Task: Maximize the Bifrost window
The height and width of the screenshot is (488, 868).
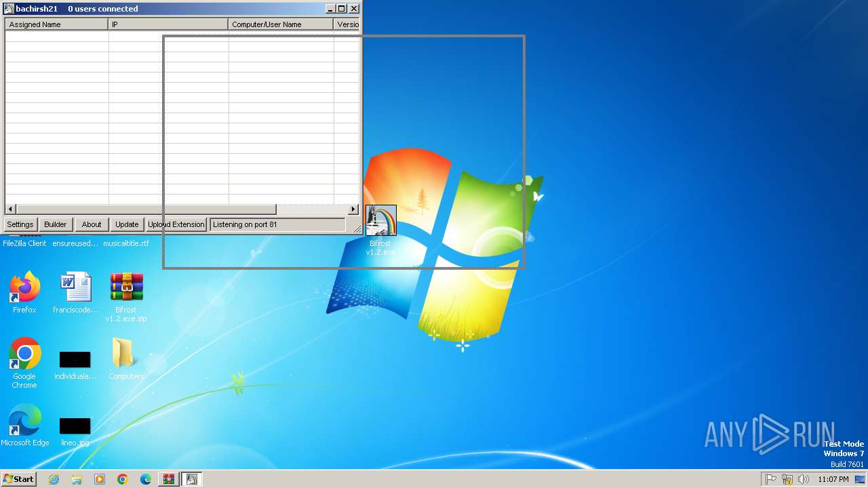Action: pos(342,9)
